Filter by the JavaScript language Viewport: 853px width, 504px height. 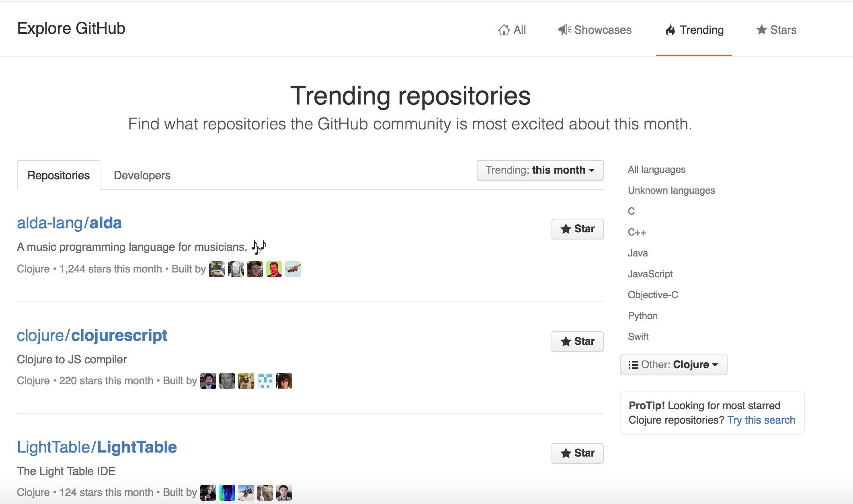pyautogui.click(x=650, y=274)
